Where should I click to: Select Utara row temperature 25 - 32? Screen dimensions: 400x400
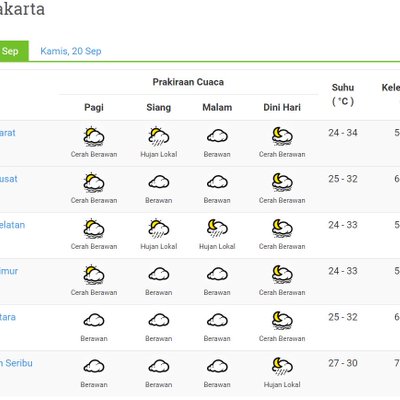point(343,317)
